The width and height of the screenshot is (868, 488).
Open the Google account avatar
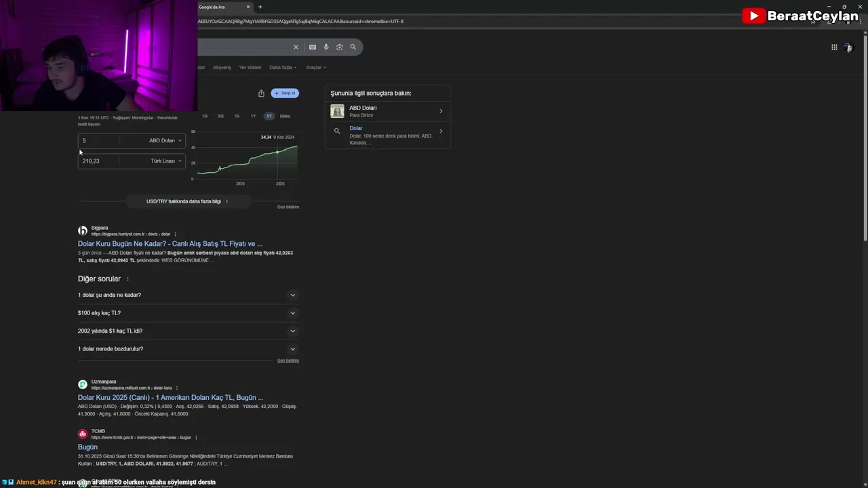click(x=848, y=47)
